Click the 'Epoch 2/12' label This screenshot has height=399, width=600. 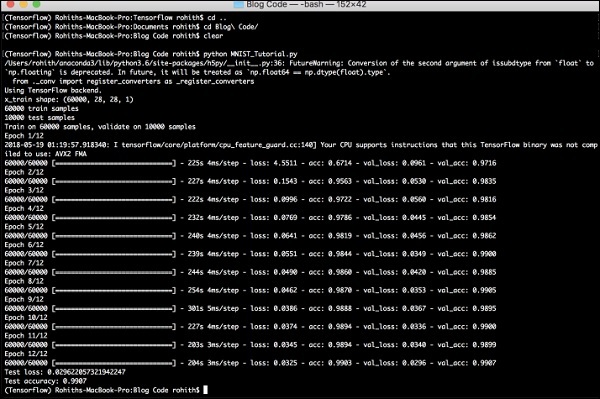24,172
